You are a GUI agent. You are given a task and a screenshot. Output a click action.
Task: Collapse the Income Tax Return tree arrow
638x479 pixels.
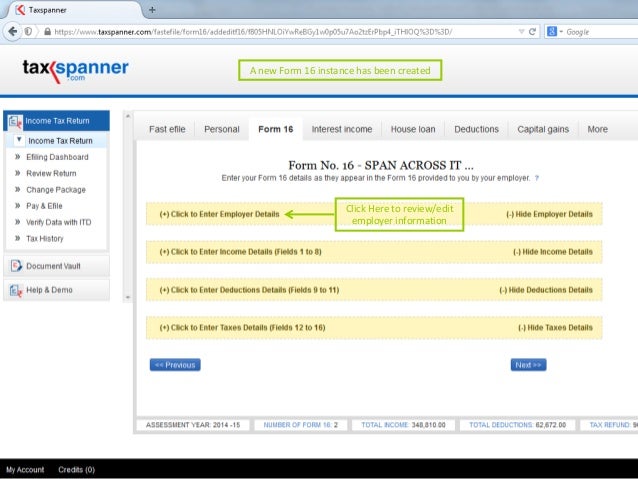click(19, 140)
